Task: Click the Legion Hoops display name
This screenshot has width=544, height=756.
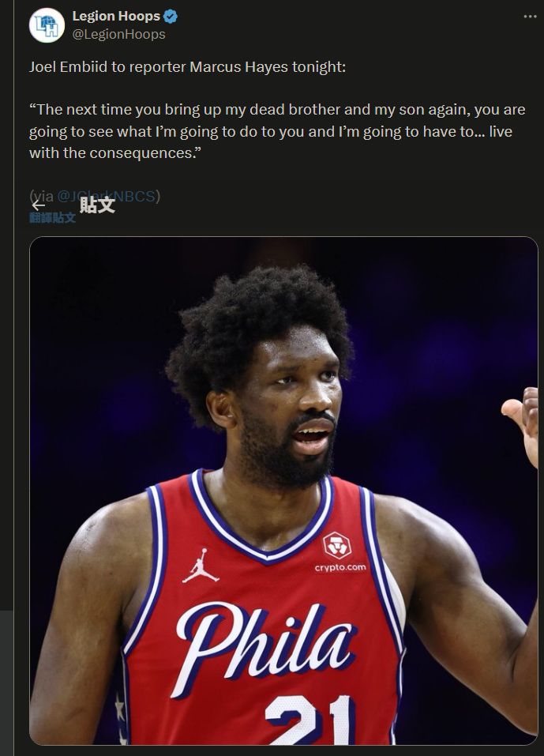Action: point(116,16)
